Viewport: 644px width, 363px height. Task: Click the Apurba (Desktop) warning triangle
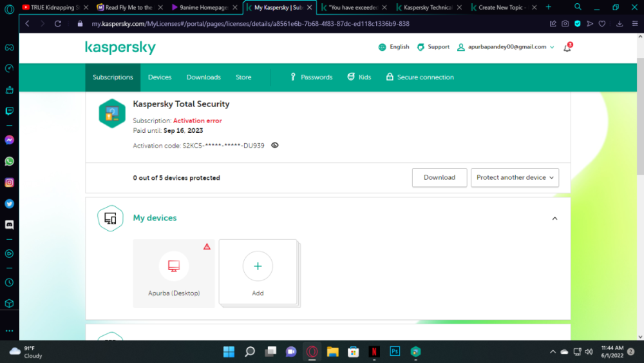coord(207,247)
